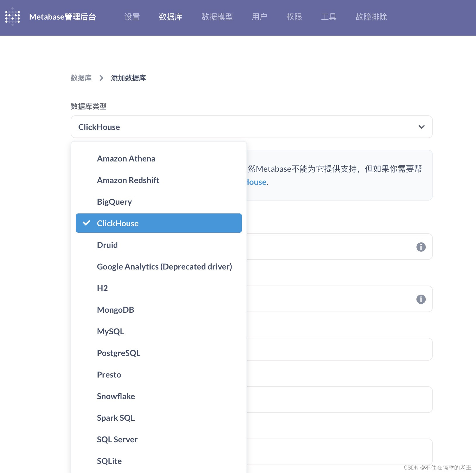Screen dimensions: 476x473
Task: Switch to the 数据模型 tab
Action: (217, 17)
